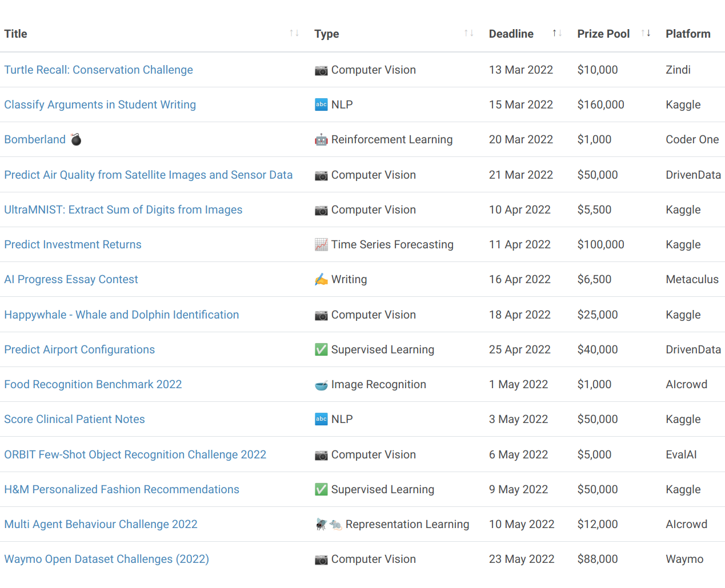Open Score Clinical Patient Notes link
Image resolution: width=725 pixels, height=588 pixels.
[74, 419]
